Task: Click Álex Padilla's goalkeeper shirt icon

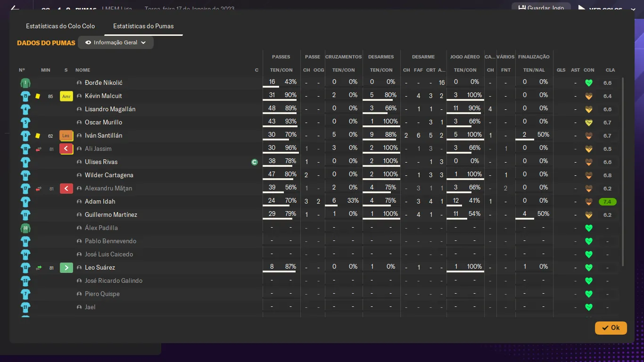Action: [x=25, y=228]
